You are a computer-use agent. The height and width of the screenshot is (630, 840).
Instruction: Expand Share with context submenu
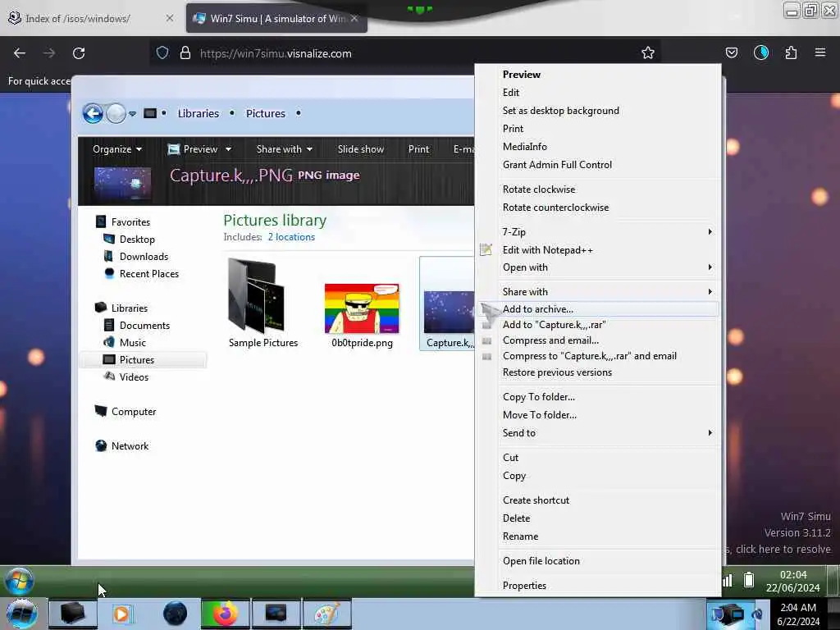[x=608, y=292]
